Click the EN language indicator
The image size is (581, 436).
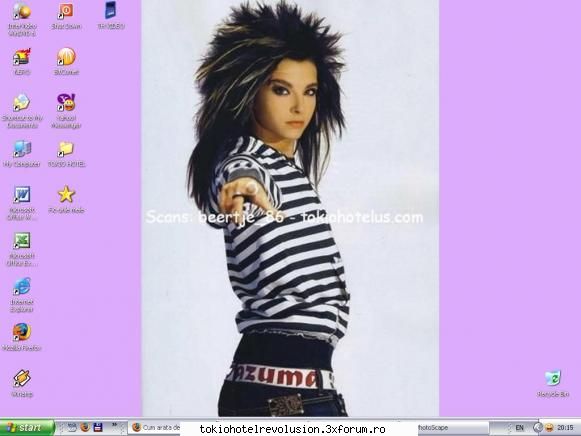[519, 428]
